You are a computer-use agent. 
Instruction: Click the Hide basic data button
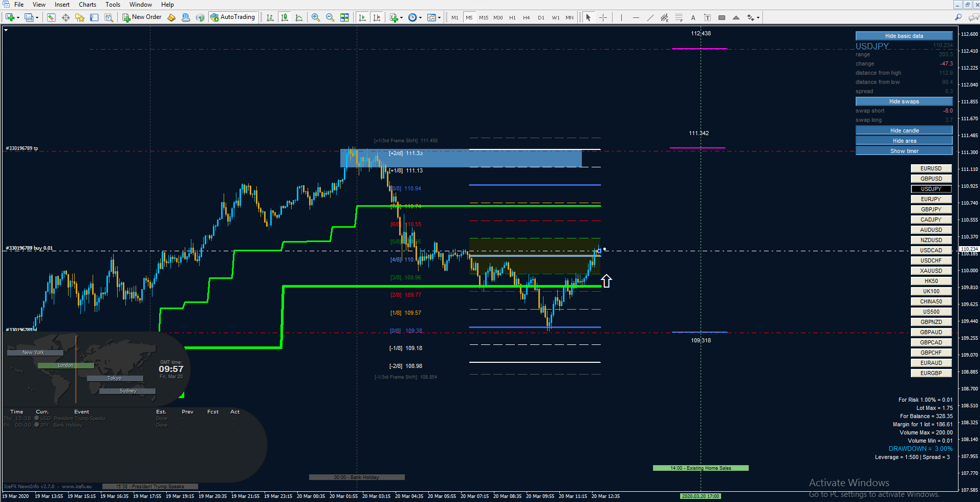[x=904, y=36]
